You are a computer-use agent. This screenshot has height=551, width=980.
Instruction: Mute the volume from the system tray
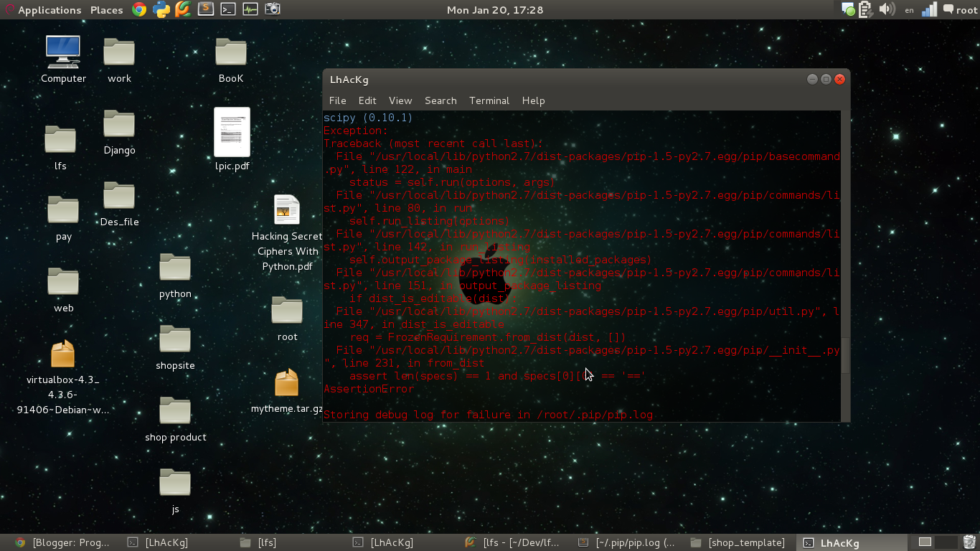(887, 9)
